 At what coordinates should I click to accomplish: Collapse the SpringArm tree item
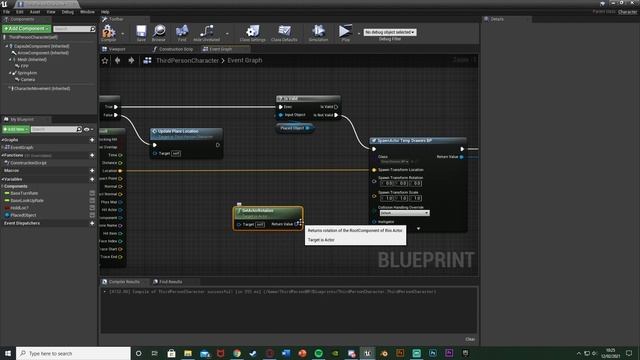click(x=10, y=73)
